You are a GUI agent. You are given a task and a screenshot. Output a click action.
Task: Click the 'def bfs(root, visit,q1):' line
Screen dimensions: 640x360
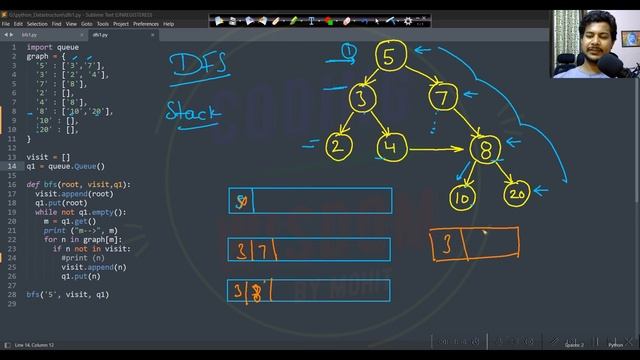(79, 185)
